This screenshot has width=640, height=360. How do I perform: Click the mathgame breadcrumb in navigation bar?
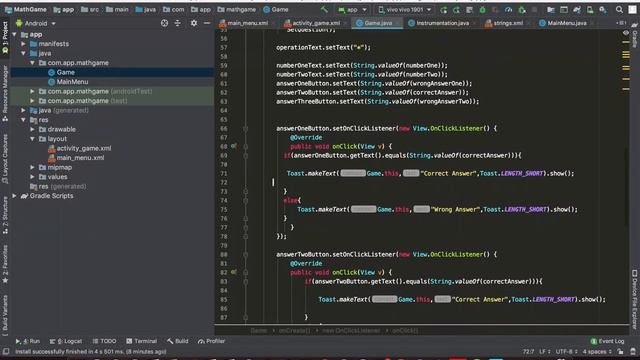[237, 9]
